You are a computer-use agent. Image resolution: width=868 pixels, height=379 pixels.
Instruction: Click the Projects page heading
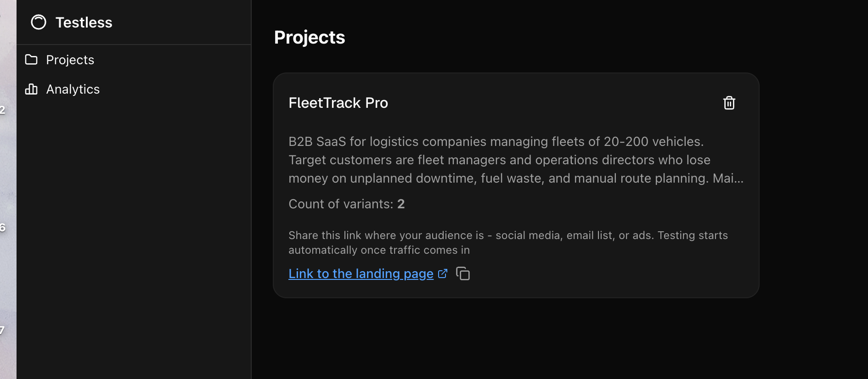pyautogui.click(x=310, y=37)
